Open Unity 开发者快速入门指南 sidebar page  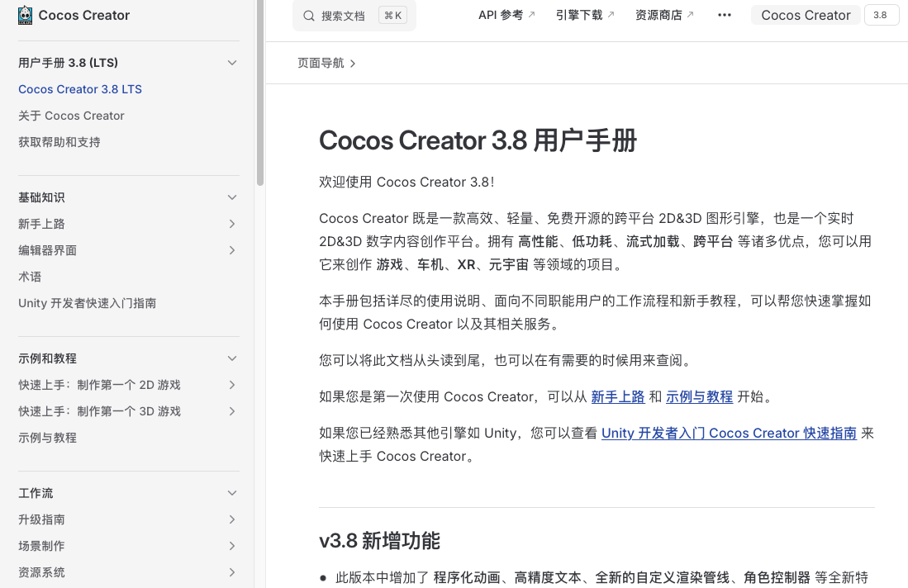(87, 303)
